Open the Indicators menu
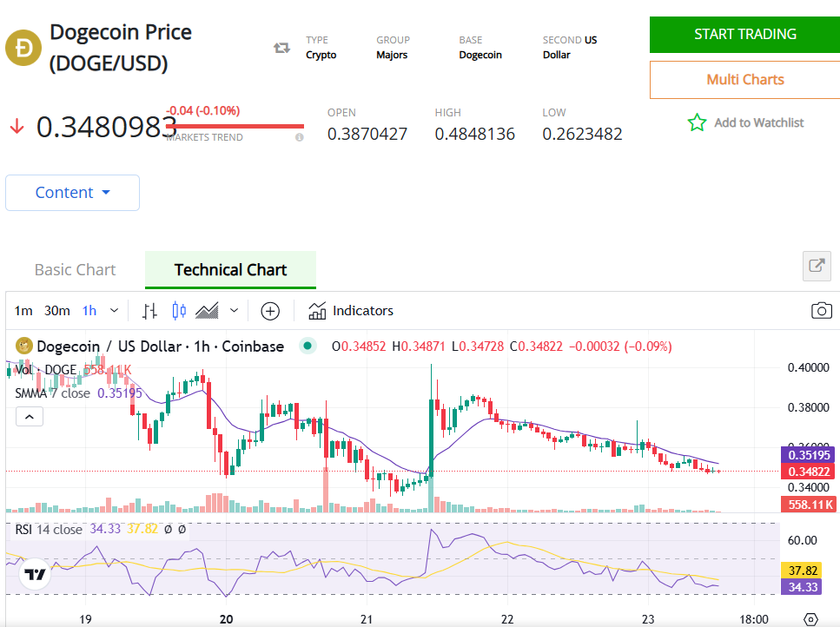The height and width of the screenshot is (627, 840). coord(351,311)
